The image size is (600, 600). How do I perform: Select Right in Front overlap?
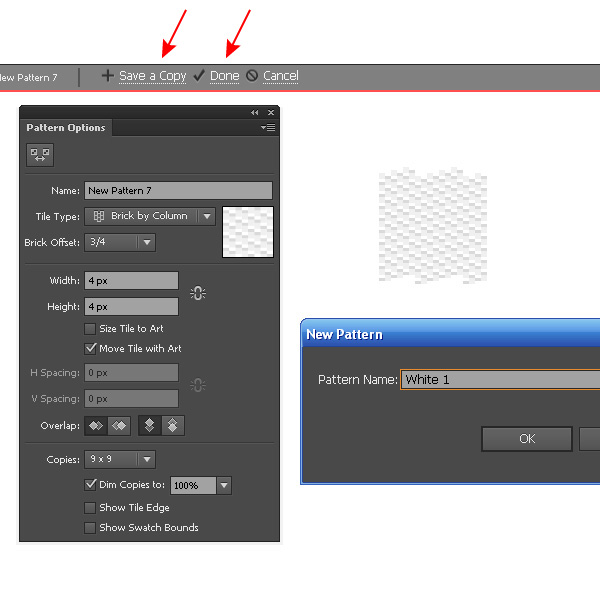119,426
